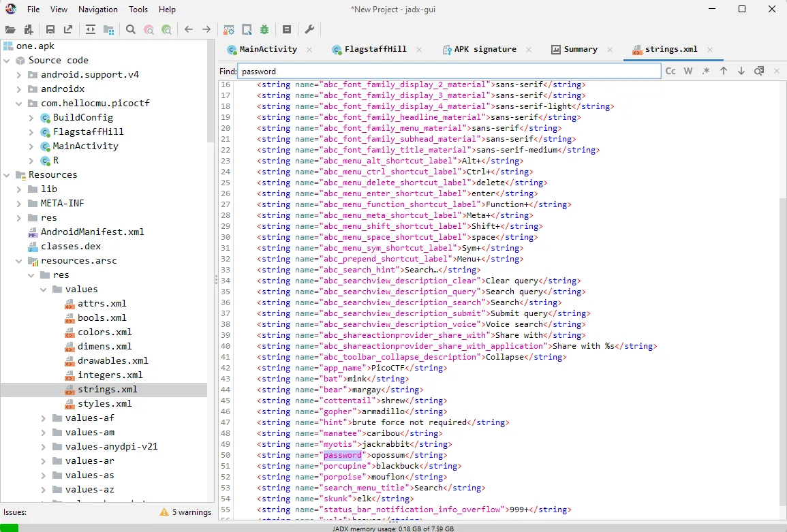The height and width of the screenshot is (532, 787).
Task: Close the MainActivity tab
Action: click(x=309, y=49)
